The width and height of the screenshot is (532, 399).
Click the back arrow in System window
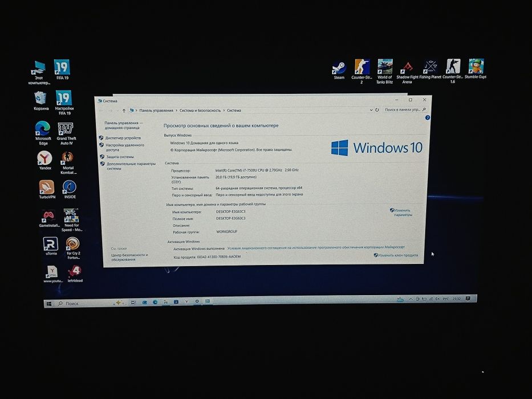tap(101, 111)
